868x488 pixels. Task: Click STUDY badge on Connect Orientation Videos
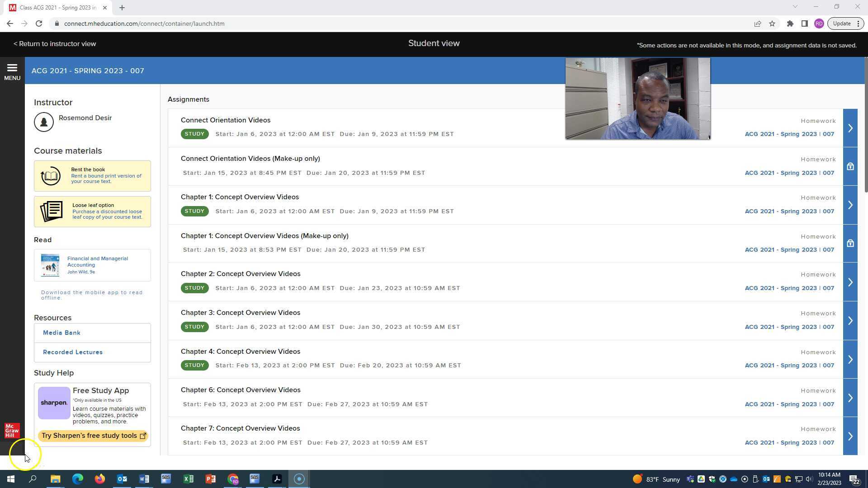click(195, 134)
